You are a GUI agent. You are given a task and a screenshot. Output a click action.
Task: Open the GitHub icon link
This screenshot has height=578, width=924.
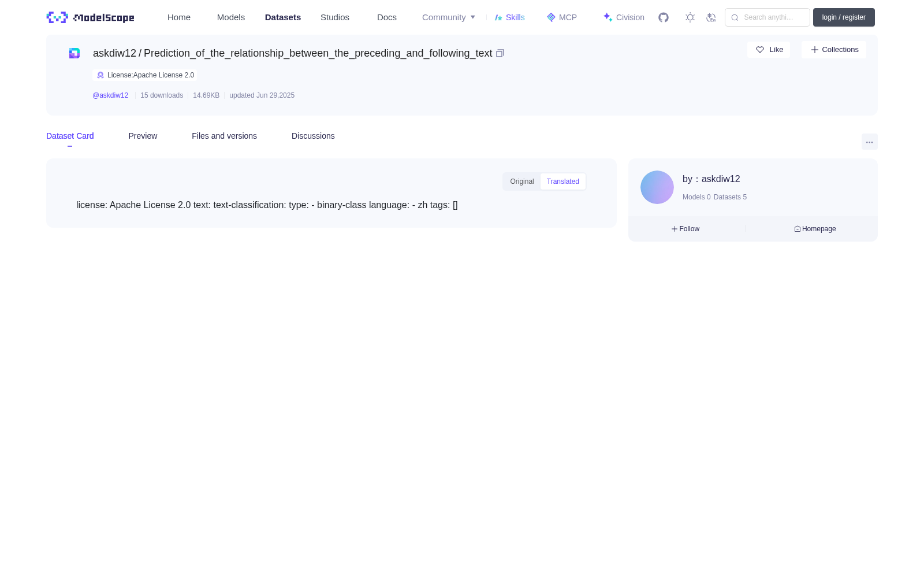click(x=664, y=17)
